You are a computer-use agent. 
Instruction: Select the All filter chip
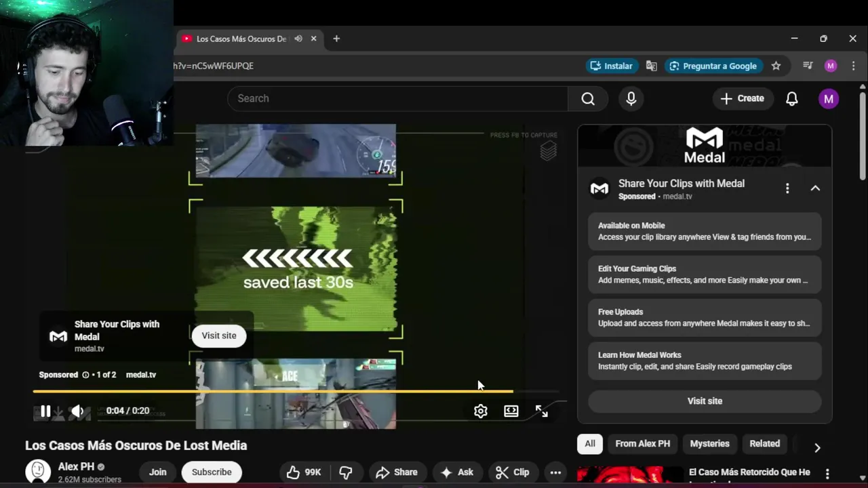click(x=590, y=444)
